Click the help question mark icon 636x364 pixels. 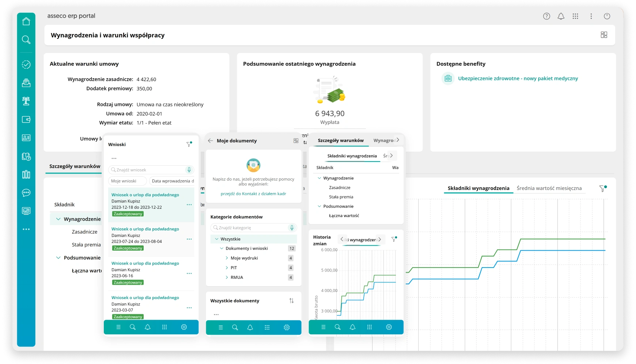click(x=546, y=16)
